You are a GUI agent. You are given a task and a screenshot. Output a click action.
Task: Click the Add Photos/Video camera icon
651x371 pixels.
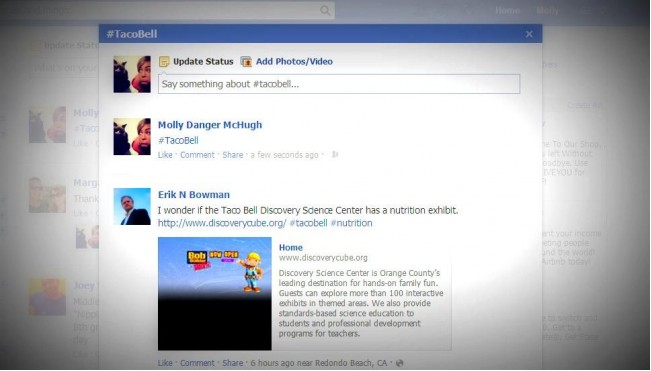[x=246, y=62]
